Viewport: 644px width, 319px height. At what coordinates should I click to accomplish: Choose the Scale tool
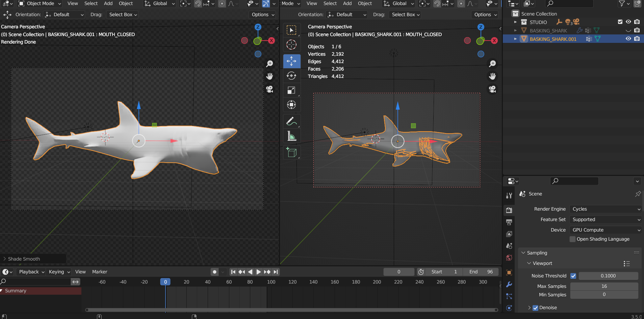291,90
